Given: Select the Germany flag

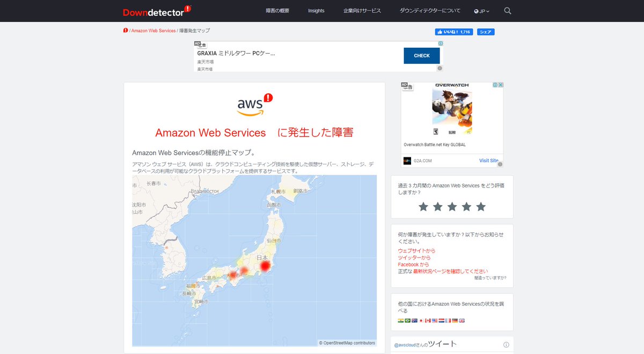Looking at the screenshot, I should click(x=455, y=321).
